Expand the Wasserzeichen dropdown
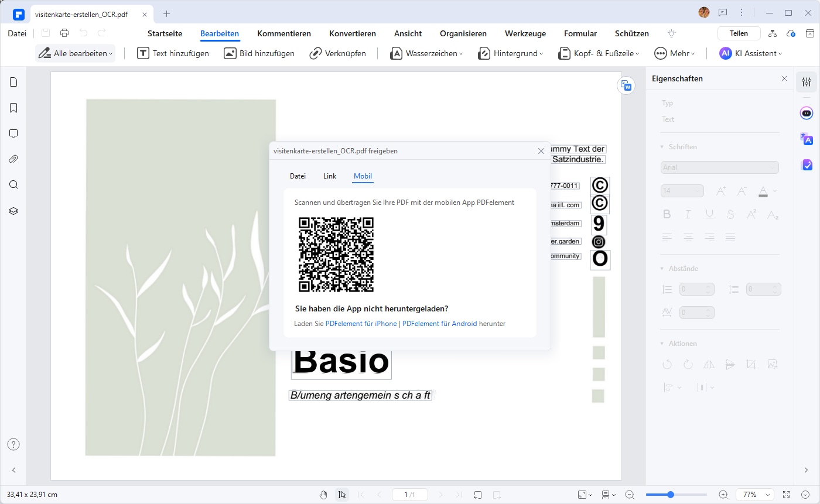This screenshot has width=820, height=504. click(426, 53)
